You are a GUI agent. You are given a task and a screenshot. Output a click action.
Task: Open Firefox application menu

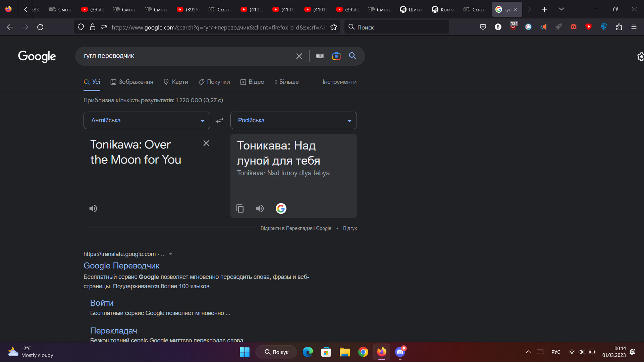click(x=634, y=27)
